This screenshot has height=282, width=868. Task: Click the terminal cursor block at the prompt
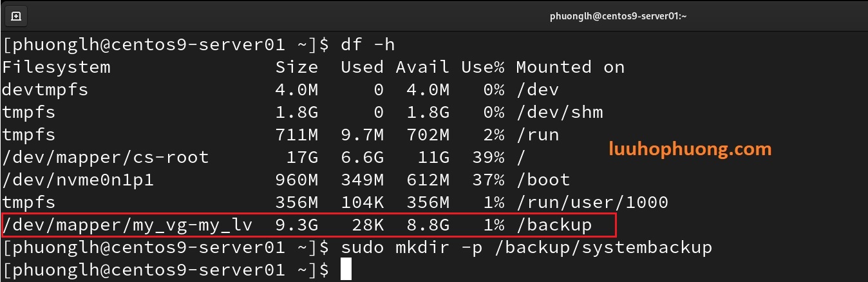click(346, 270)
